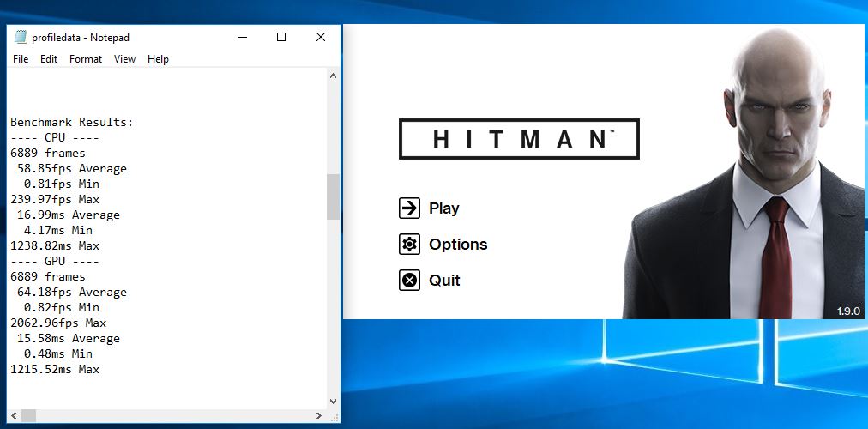
Task: Select the Quit label in Hitman launcher
Action: pos(444,280)
